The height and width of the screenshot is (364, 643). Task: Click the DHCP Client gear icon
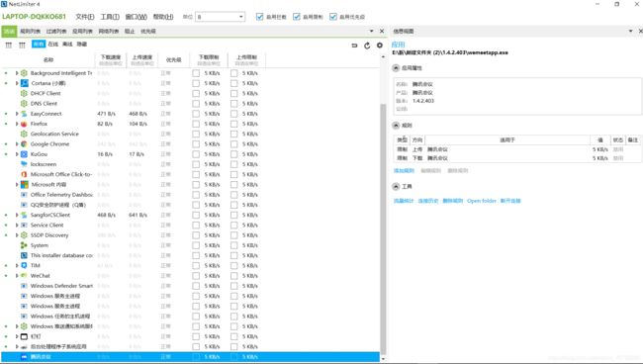[24, 93]
